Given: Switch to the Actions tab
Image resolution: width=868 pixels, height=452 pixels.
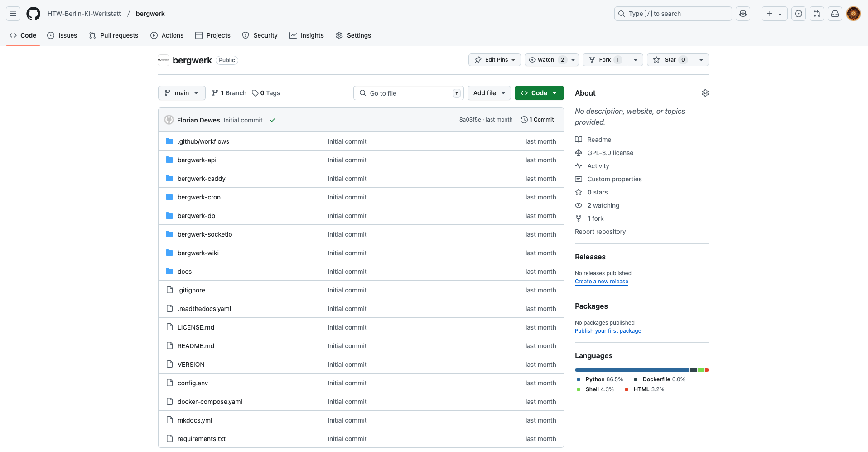Looking at the screenshot, I should click(x=167, y=35).
